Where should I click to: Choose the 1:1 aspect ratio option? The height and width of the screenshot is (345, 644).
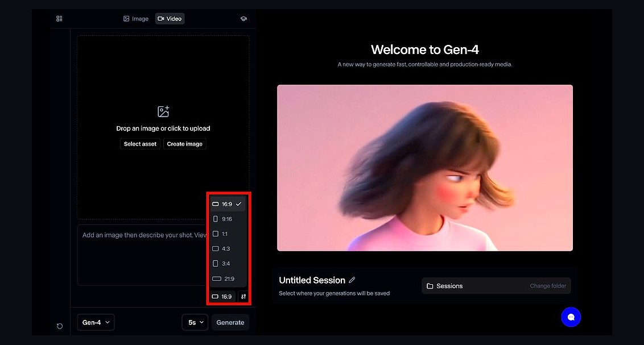tap(228, 234)
